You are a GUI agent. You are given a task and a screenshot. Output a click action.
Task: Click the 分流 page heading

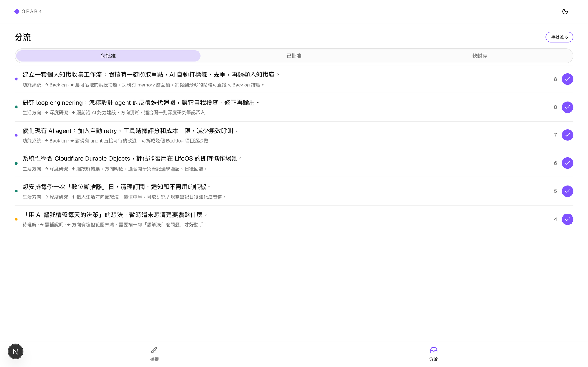(x=23, y=37)
